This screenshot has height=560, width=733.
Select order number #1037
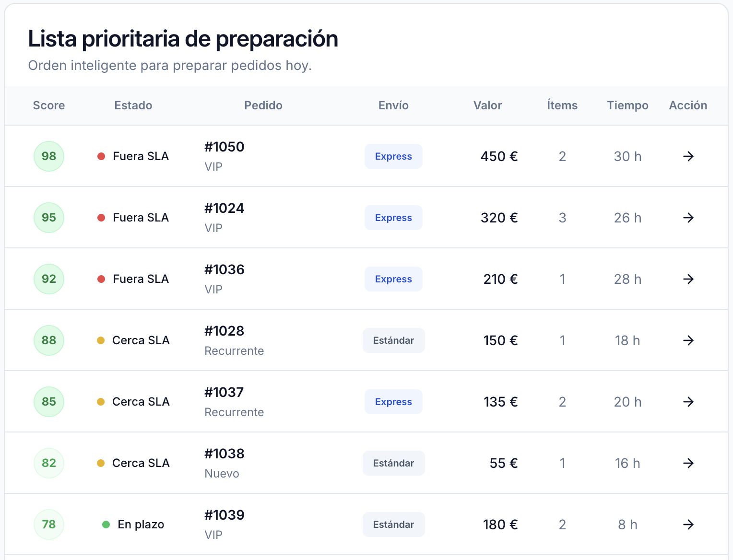point(225,392)
